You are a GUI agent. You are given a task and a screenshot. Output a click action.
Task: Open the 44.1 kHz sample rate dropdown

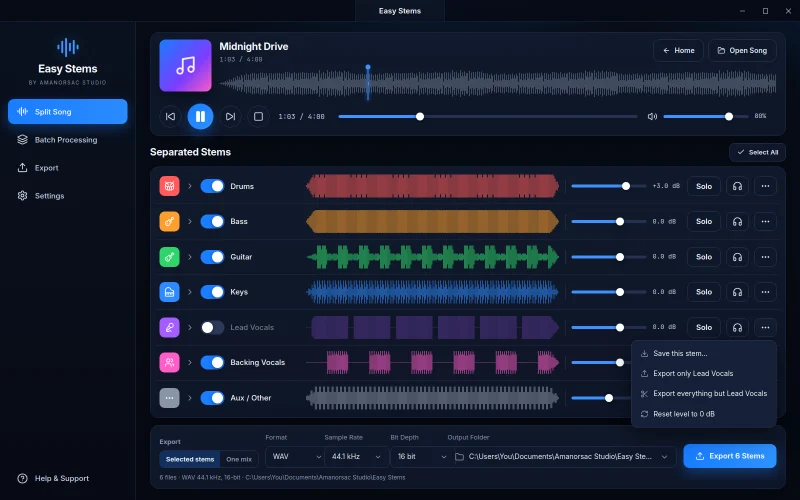click(356, 457)
